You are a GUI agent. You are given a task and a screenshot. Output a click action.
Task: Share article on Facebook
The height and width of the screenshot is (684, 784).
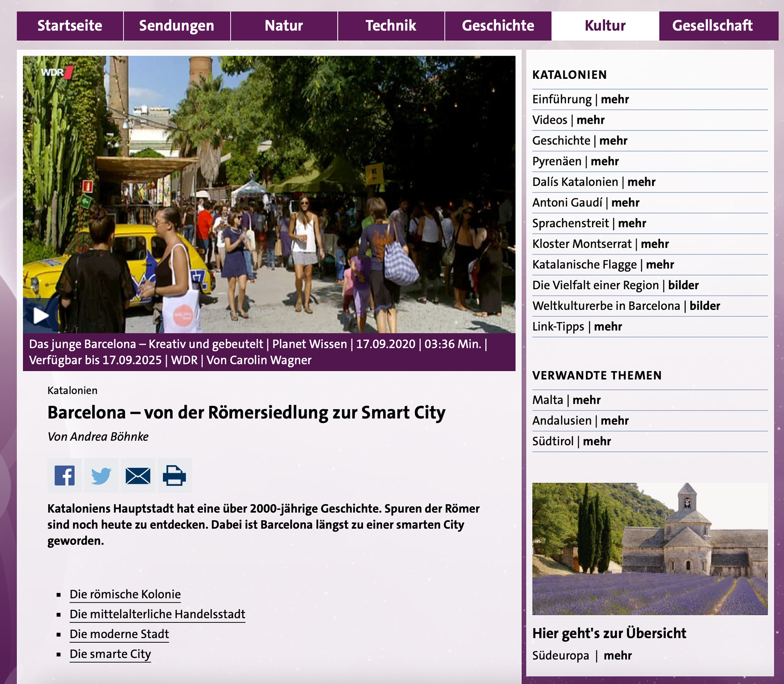(65, 475)
